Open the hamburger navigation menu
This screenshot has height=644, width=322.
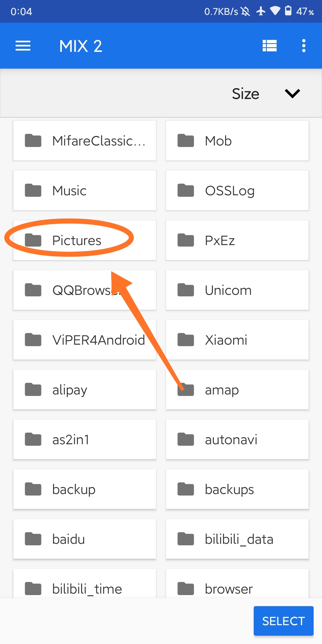pos(23,46)
